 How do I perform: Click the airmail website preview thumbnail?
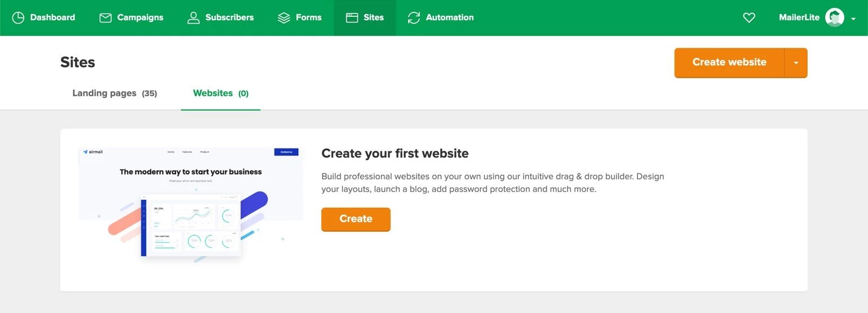(x=191, y=204)
